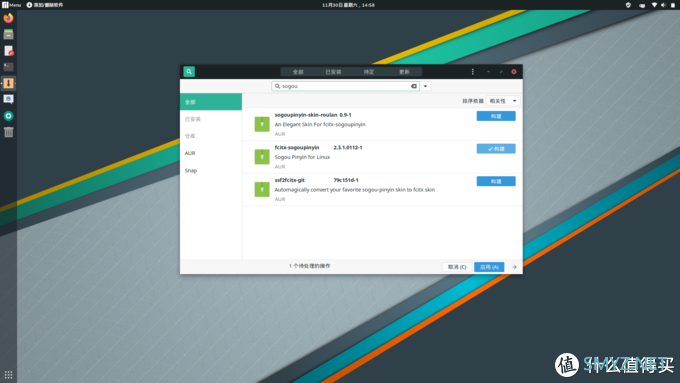The width and height of the screenshot is (680, 383).
Task: Show applications grid at dock bottom
Action: coord(8,374)
